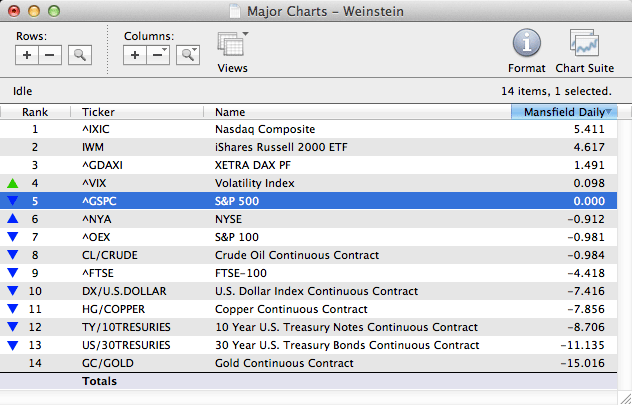Click the Rows magnifier search button
The width and height of the screenshot is (632, 405).
(80, 55)
